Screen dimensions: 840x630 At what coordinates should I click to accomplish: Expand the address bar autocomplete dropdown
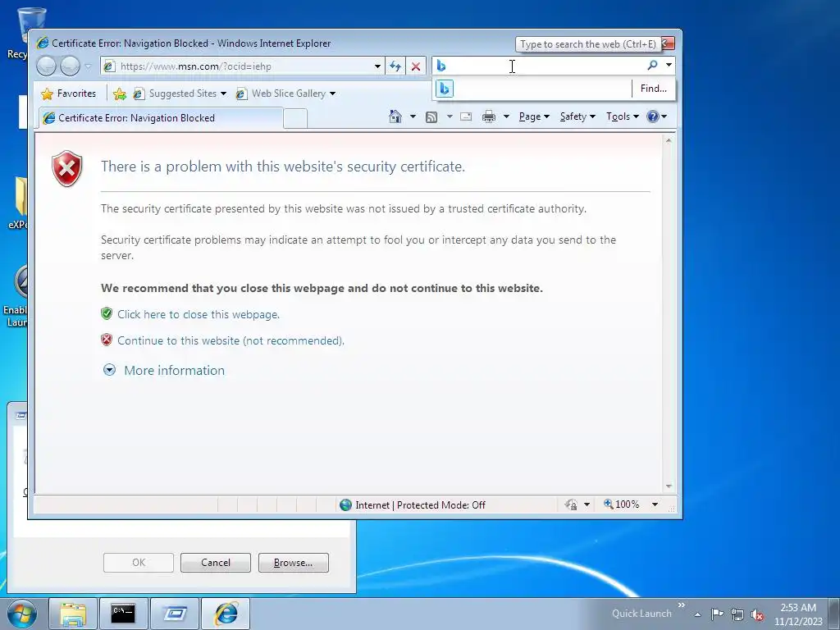[377, 66]
